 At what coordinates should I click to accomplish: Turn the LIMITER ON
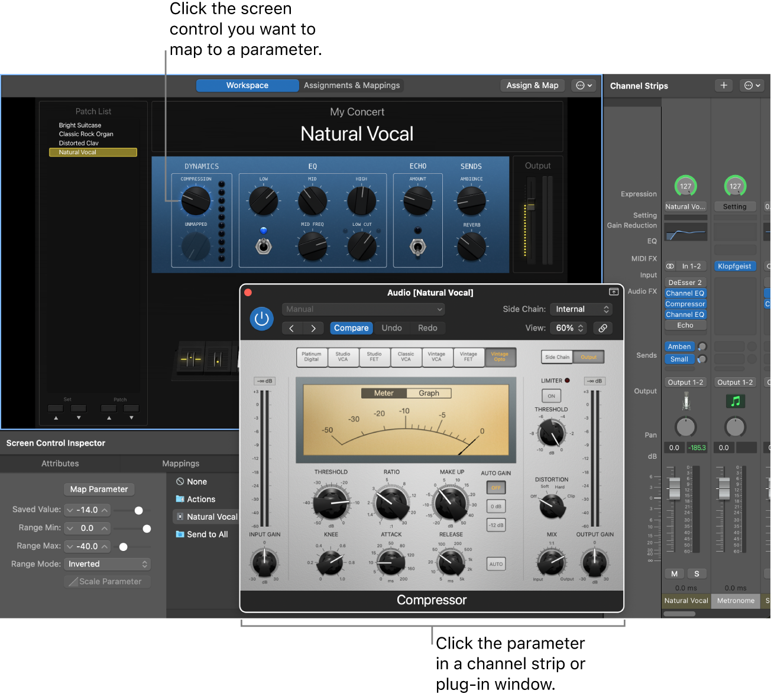coord(550,396)
